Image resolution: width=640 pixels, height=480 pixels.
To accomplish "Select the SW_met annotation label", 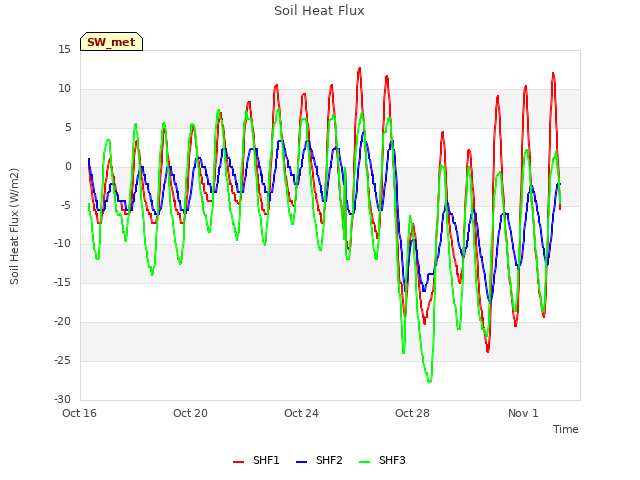I will click(111, 42).
